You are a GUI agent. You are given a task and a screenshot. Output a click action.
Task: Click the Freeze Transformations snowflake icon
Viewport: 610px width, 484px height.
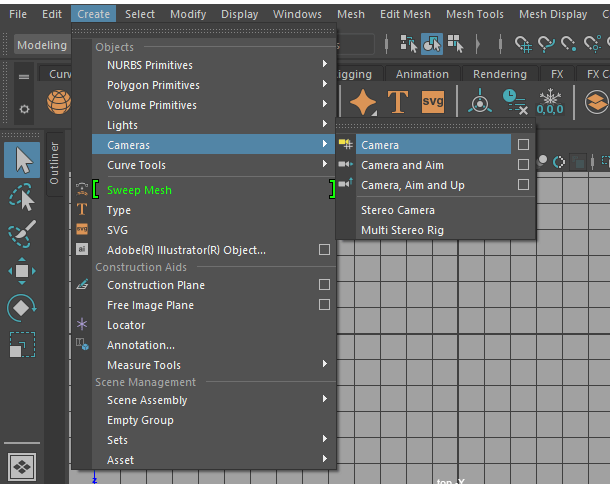pos(551,102)
